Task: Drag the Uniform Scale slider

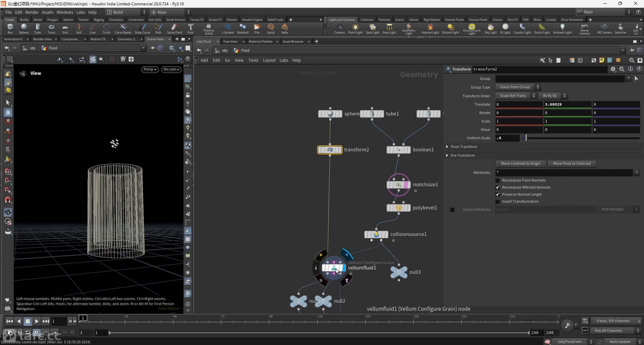Action: pos(527,138)
